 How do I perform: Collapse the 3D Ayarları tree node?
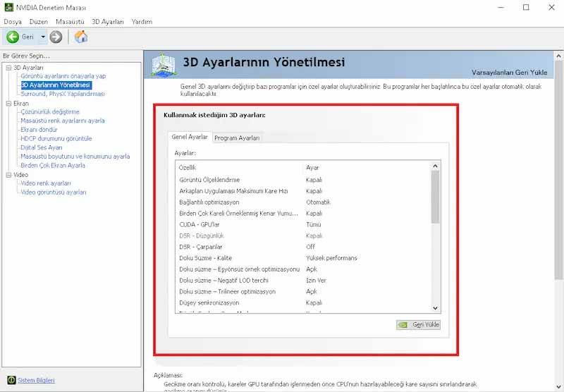point(8,68)
